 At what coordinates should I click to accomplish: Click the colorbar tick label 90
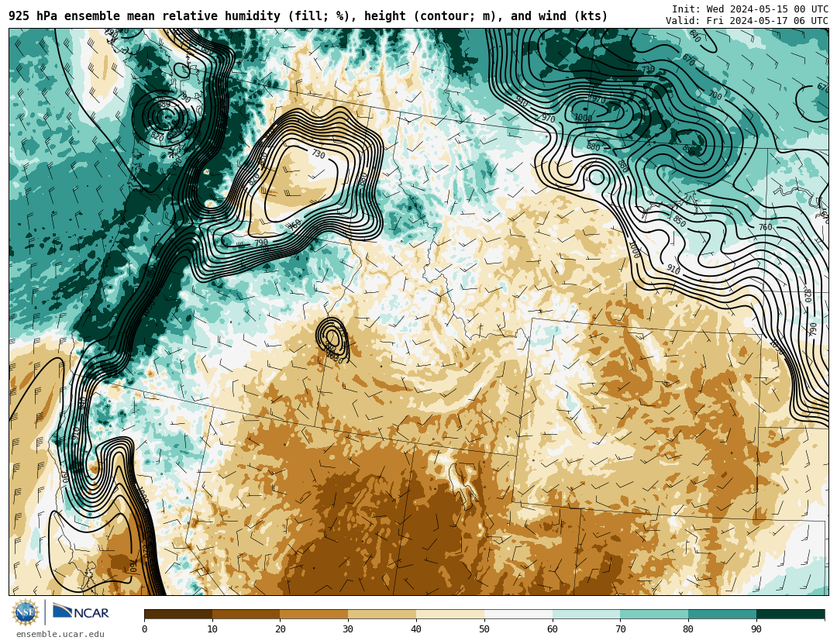click(756, 629)
